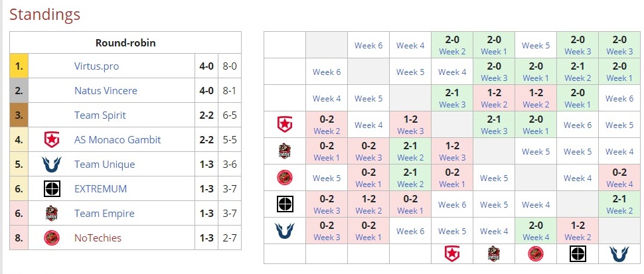Select Team Empire logo in crosstable left column
The height and width of the screenshot is (274, 644).
[284, 151]
